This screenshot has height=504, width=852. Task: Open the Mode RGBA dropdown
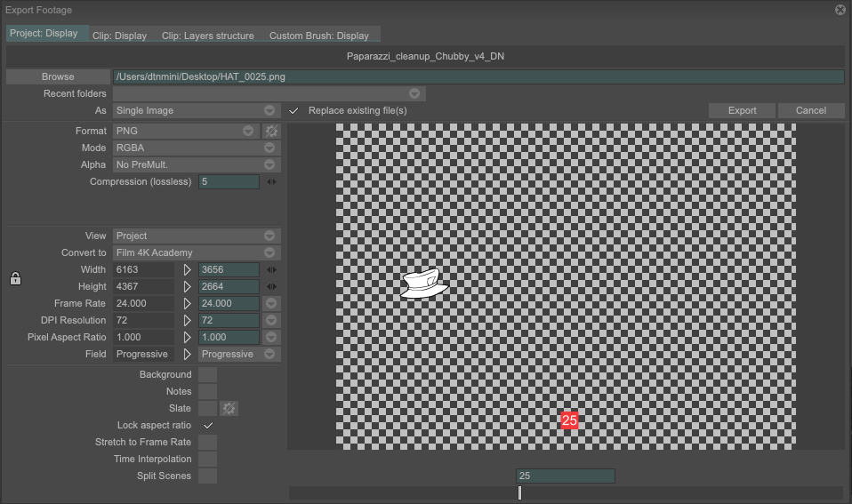(197, 148)
